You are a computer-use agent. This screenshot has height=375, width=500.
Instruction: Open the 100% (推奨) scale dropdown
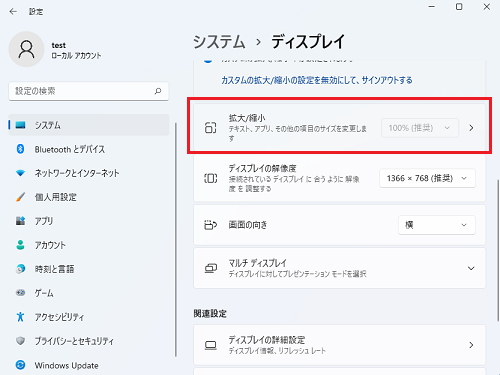[x=420, y=128]
